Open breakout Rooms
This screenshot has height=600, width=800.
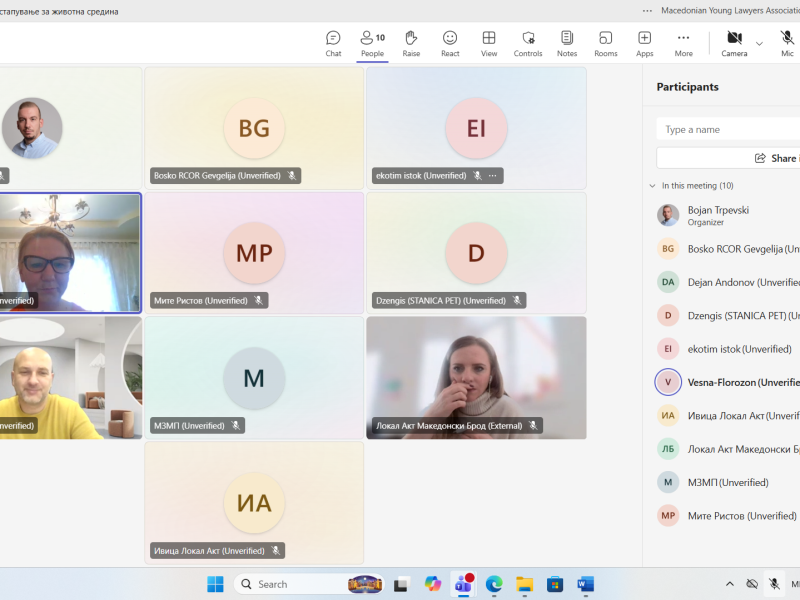pyautogui.click(x=606, y=43)
